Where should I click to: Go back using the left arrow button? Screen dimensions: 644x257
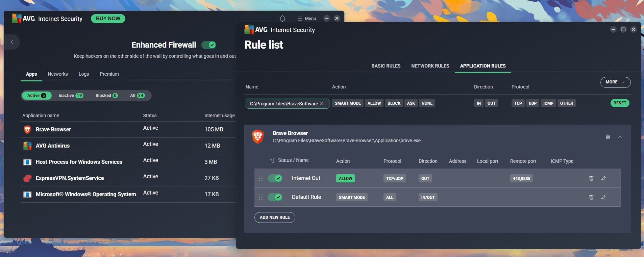coord(12,42)
